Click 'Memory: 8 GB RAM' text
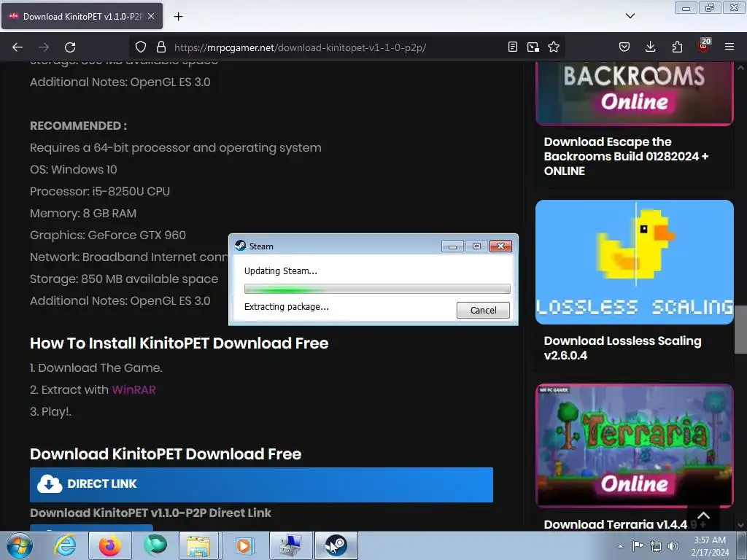The height and width of the screenshot is (560, 747). 83,214
